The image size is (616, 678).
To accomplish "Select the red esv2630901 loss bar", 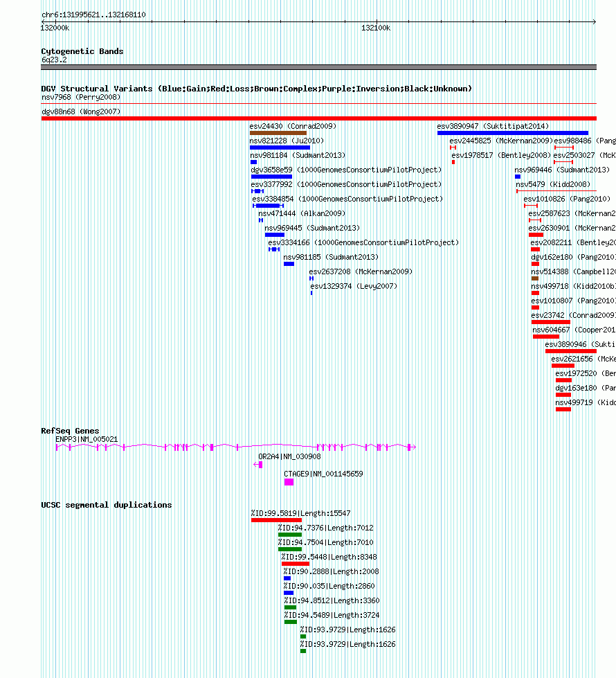I will point(536,235).
